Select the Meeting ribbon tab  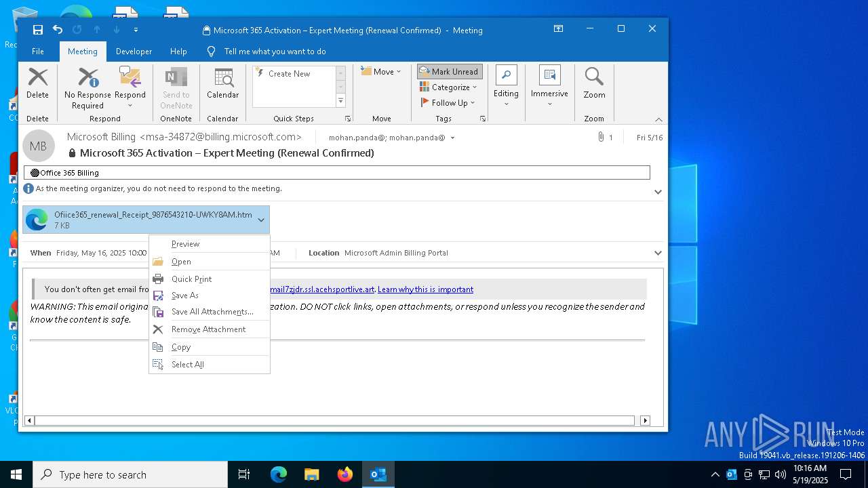pyautogui.click(x=82, y=52)
